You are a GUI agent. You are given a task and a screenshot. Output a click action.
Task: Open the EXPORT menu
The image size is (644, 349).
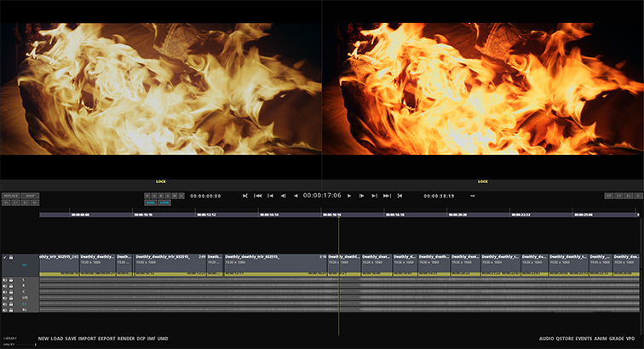pos(106,338)
